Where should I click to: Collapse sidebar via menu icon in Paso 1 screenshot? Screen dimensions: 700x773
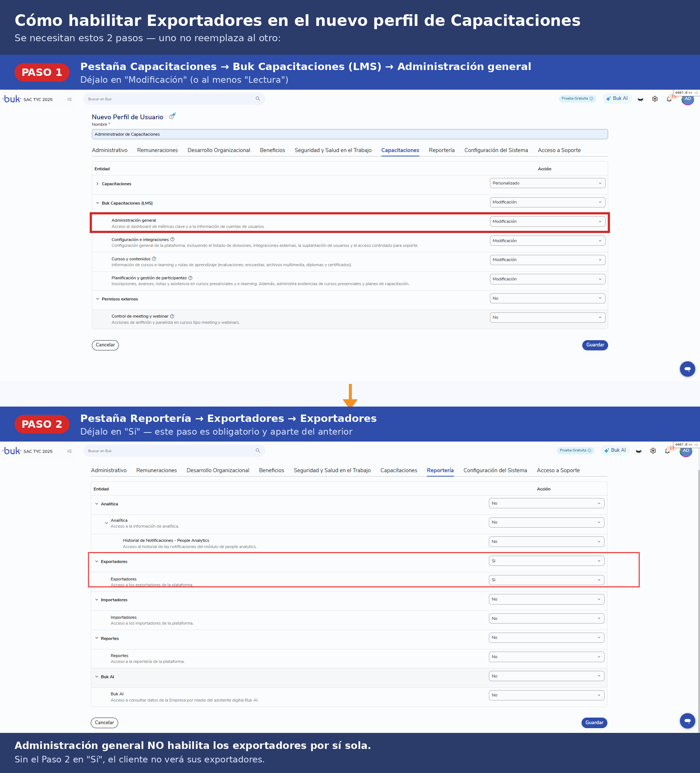69,99
